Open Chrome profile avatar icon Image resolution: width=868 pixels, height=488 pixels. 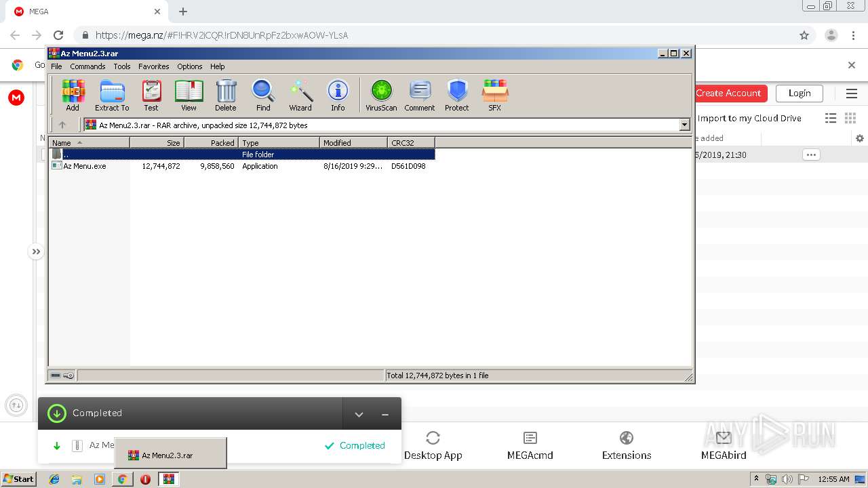(x=831, y=35)
